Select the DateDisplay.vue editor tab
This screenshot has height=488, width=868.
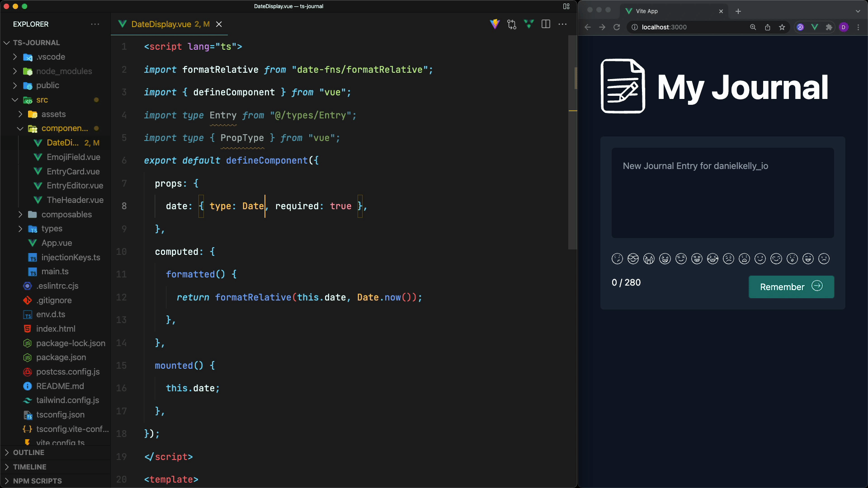(161, 24)
